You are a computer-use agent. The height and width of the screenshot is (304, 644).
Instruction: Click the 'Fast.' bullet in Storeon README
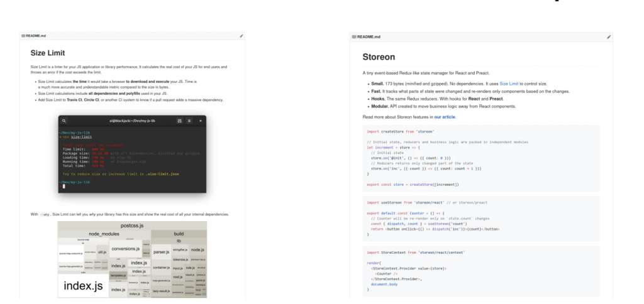(470, 92)
